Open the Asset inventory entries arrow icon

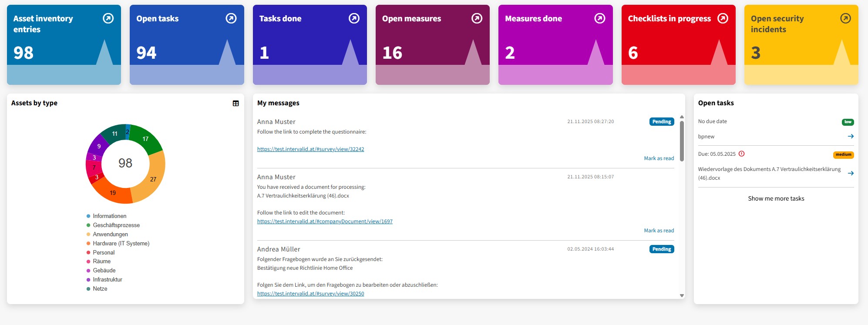108,18
